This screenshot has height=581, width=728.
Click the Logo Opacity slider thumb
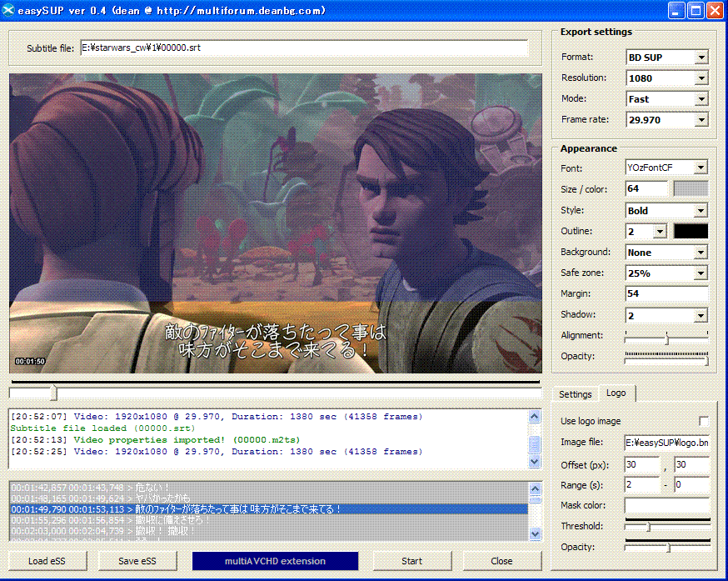click(x=669, y=548)
